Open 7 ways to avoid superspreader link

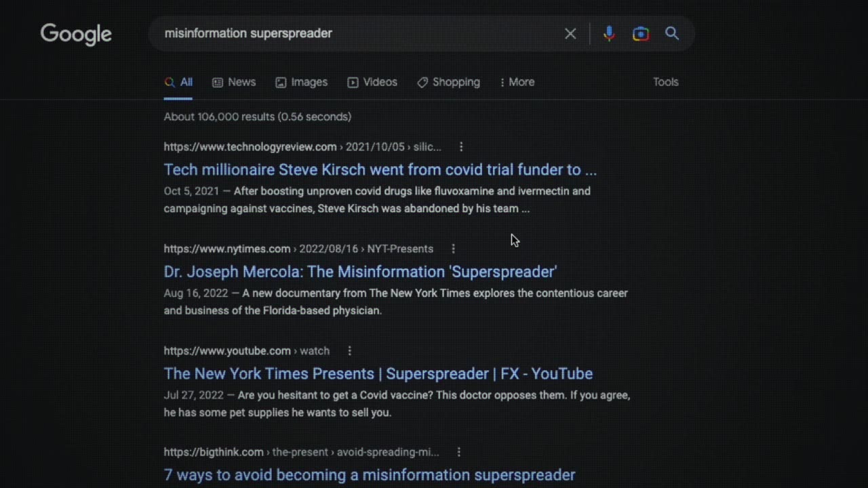[370, 475]
